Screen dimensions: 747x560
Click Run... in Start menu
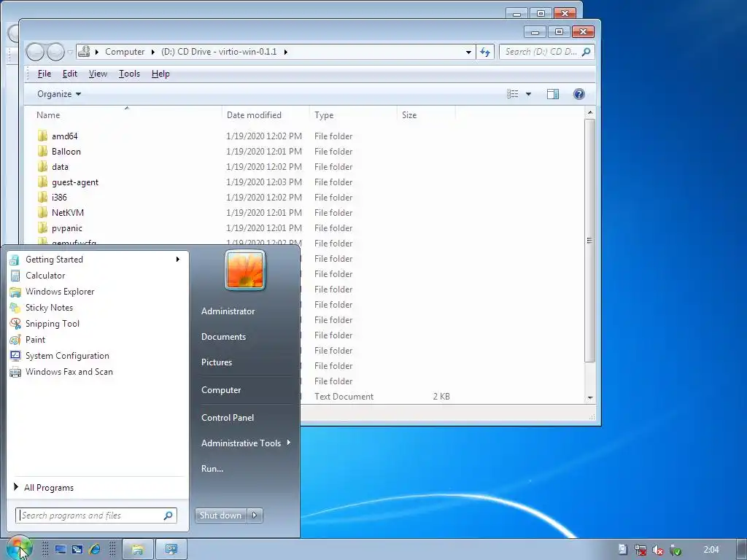212,469
